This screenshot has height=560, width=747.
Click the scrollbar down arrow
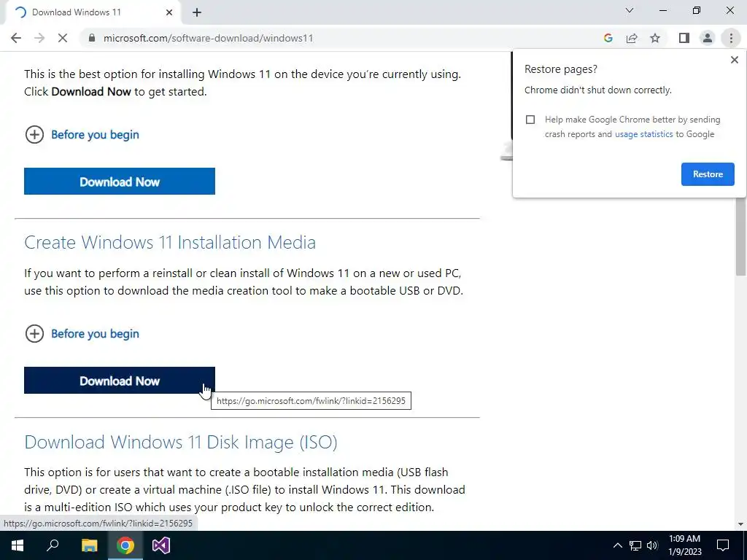[741, 524]
